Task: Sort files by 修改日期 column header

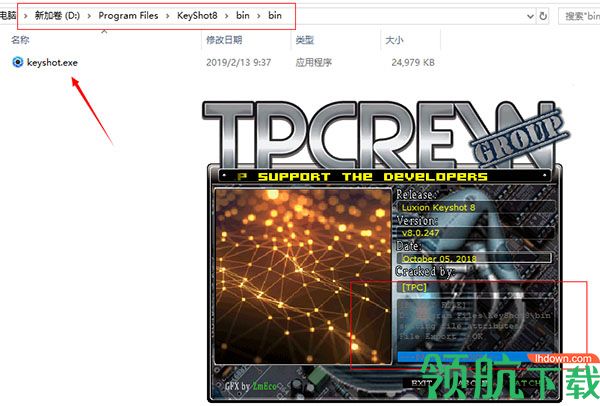Action: point(224,40)
